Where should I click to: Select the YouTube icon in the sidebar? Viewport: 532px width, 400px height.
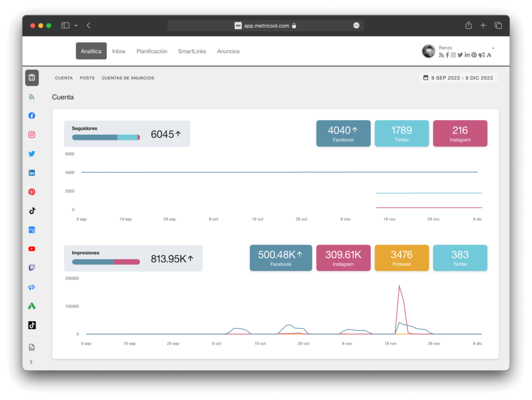(32, 249)
